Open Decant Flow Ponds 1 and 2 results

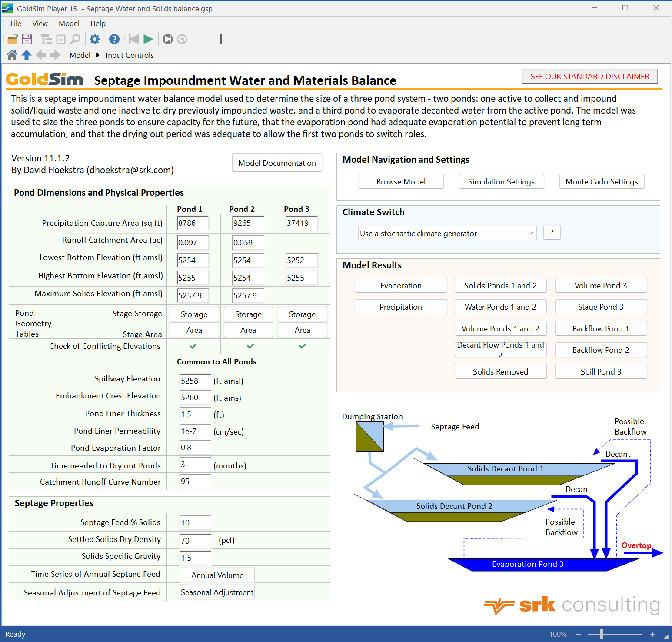click(x=500, y=349)
